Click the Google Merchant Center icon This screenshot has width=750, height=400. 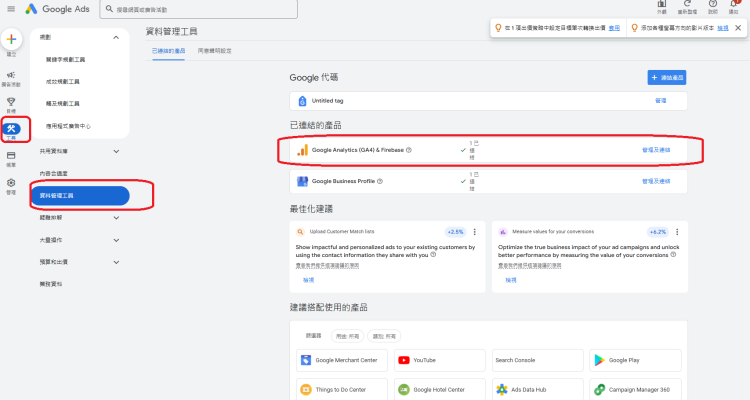pyautogui.click(x=306, y=360)
